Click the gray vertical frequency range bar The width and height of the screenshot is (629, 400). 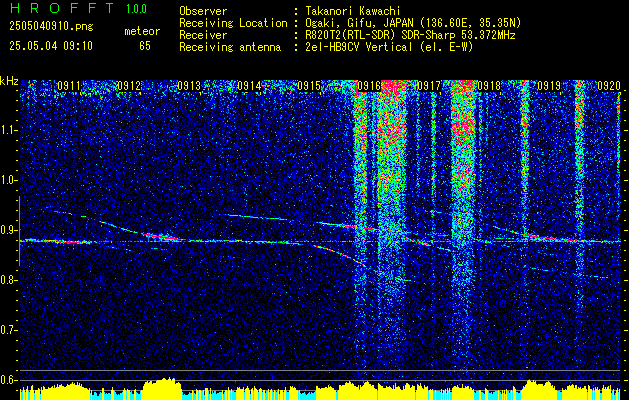19,231
